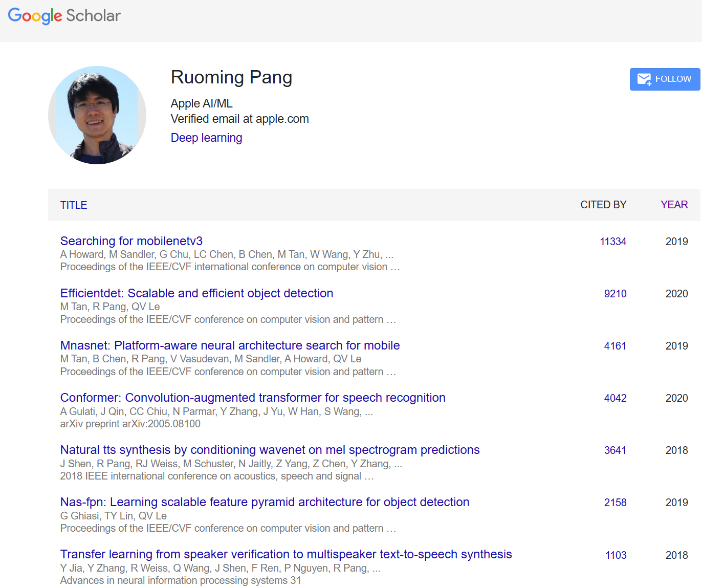Click author list 'G Ghiasi, TY Lin, QV Le'
The height and width of the screenshot is (588, 702).
click(x=114, y=516)
